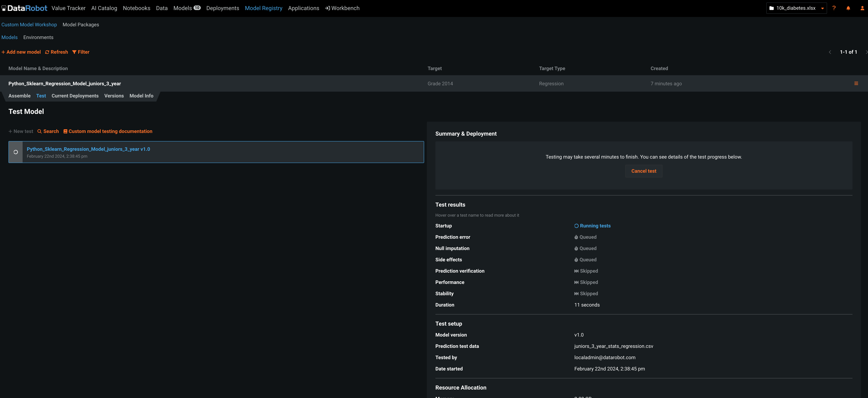868x398 pixels.
Task: Click the Search tests option
Action: click(48, 131)
